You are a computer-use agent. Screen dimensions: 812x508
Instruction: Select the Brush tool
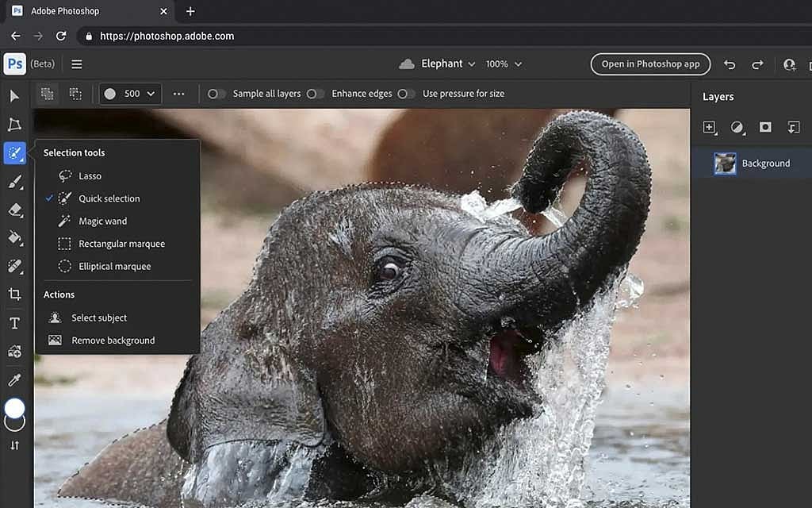pos(14,182)
